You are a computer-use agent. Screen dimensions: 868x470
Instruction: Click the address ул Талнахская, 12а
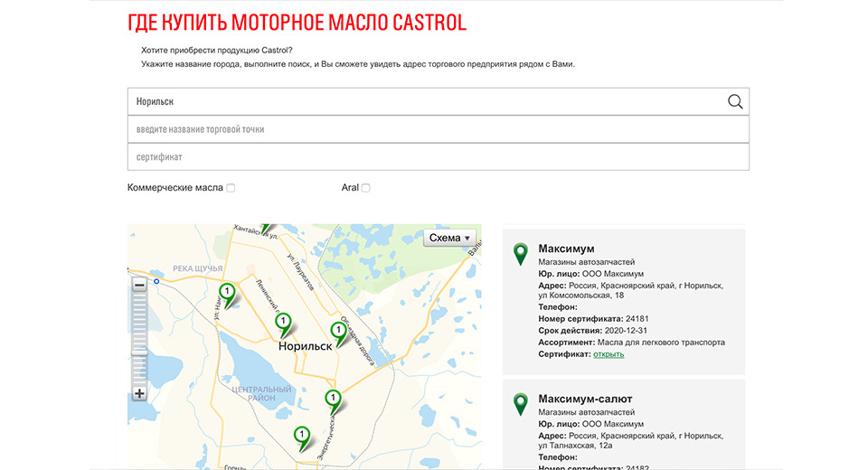[x=575, y=445]
